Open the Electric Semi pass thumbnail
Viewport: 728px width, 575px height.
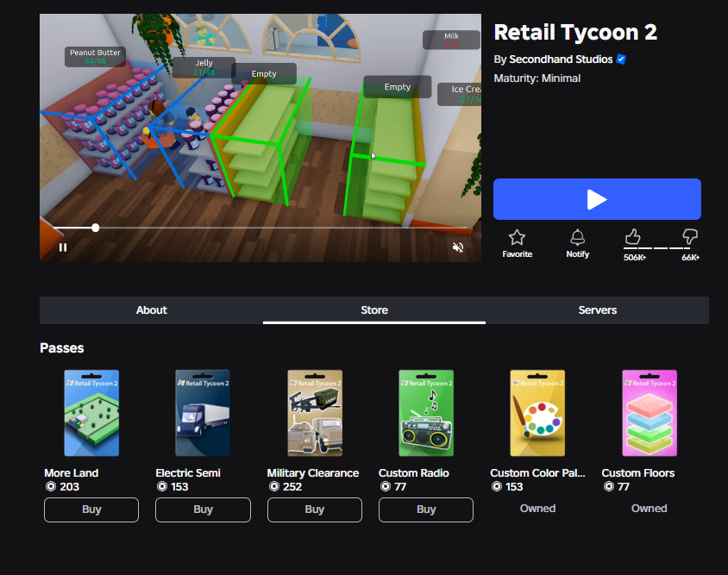(x=203, y=413)
